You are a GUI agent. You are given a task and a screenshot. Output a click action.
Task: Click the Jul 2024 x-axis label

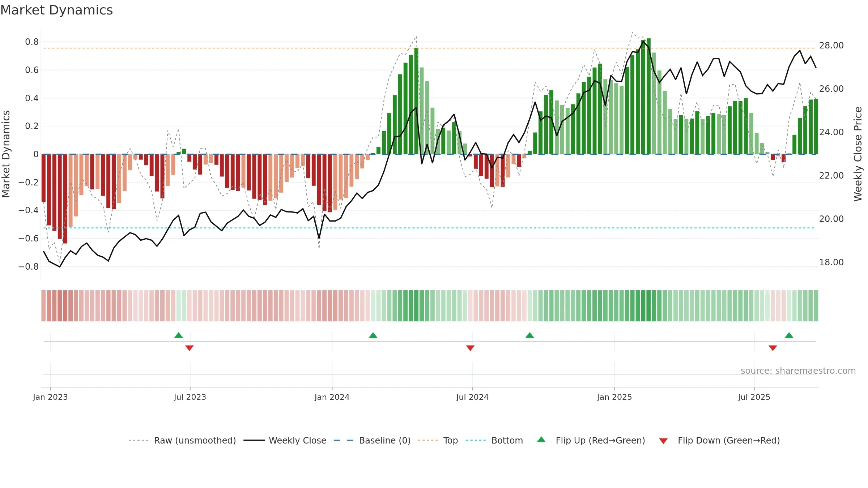coord(472,397)
